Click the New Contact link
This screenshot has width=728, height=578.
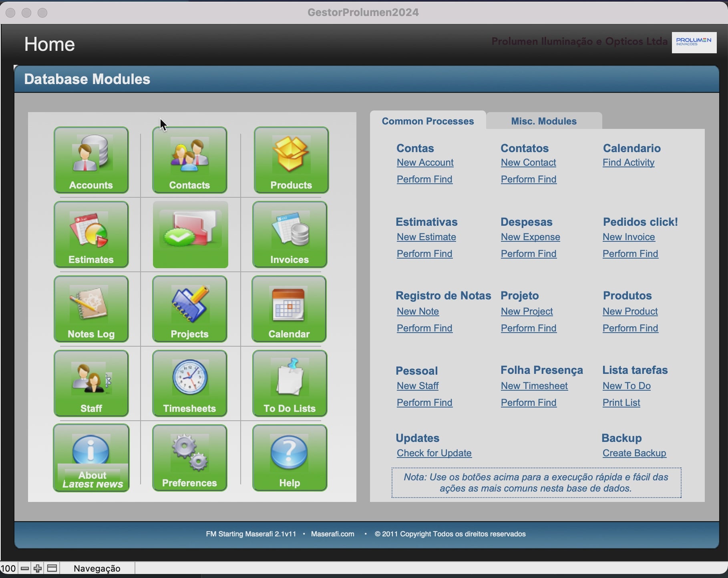tap(529, 163)
